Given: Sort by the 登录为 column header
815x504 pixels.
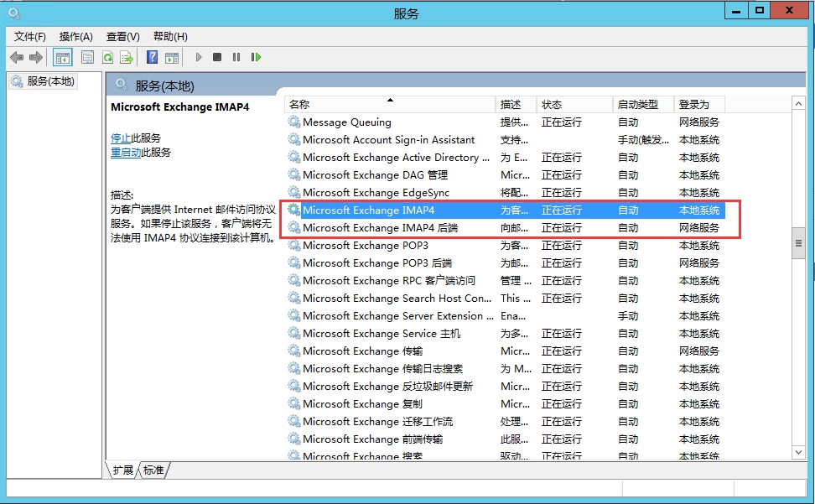Looking at the screenshot, I should [x=699, y=105].
